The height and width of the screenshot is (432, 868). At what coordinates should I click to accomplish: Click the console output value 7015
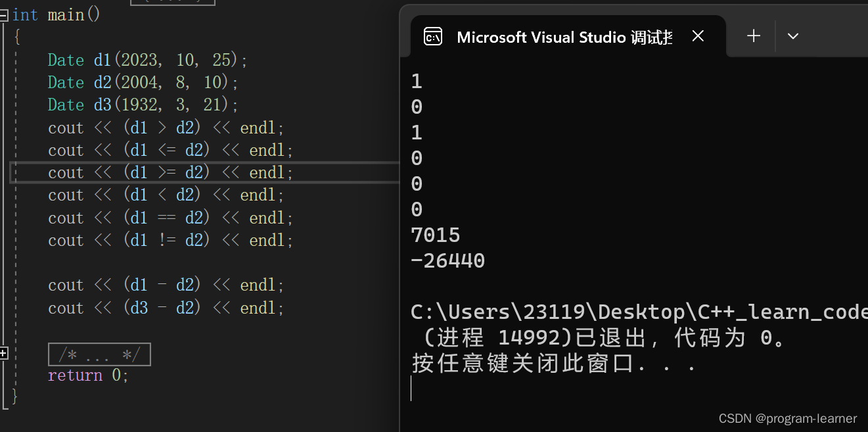click(436, 235)
